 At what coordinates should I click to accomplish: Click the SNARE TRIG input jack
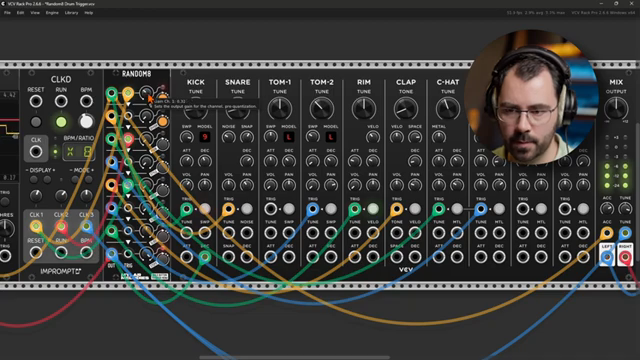click(229, 209)
